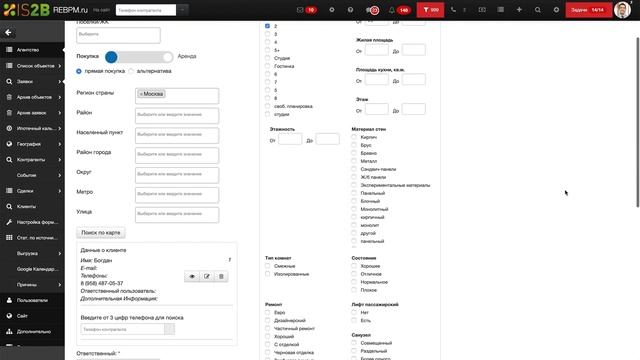Focus the Этаж От field
The width and height of the screenshot is (640, 360).
(x=376, y=109)
